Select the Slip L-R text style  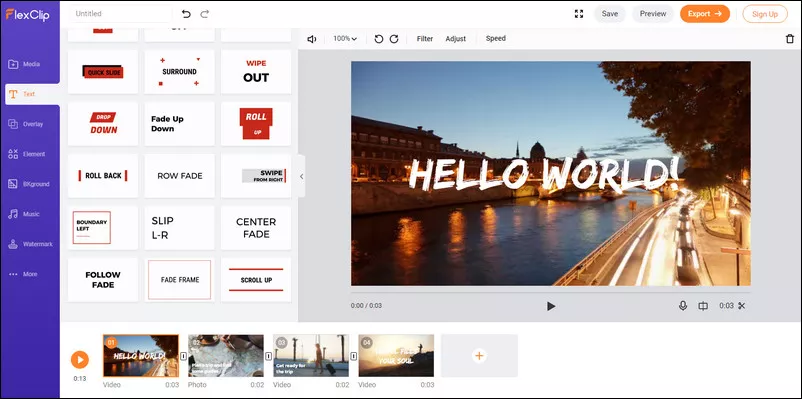180,228
